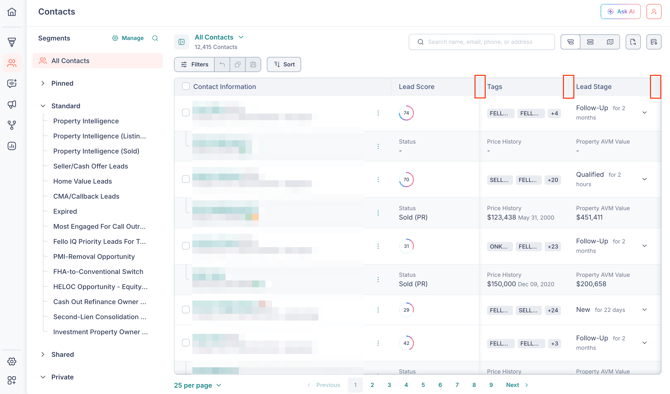
Task: Click the Lead Score column header
Action: tap(417, 86)
